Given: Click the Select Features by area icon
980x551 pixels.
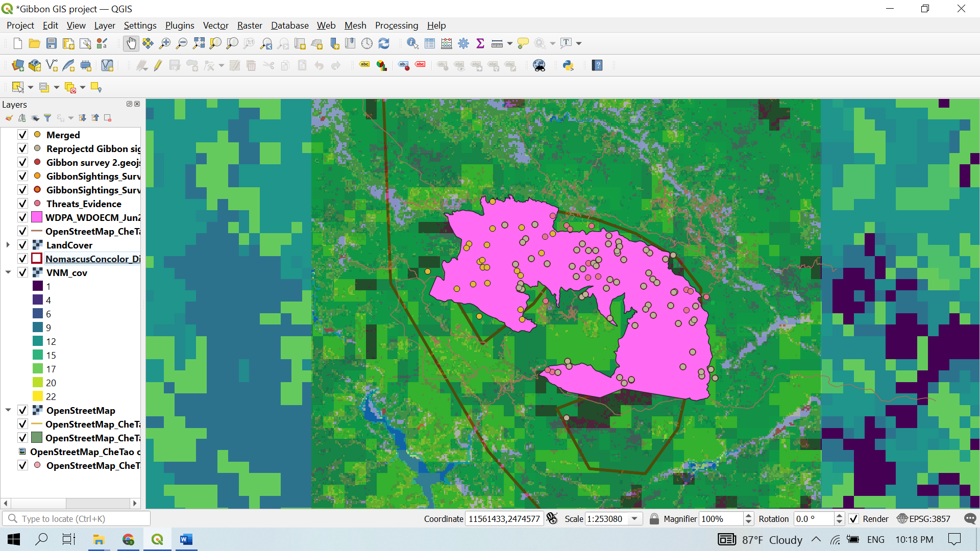Looking at the screenshot, I should point(18,87).
